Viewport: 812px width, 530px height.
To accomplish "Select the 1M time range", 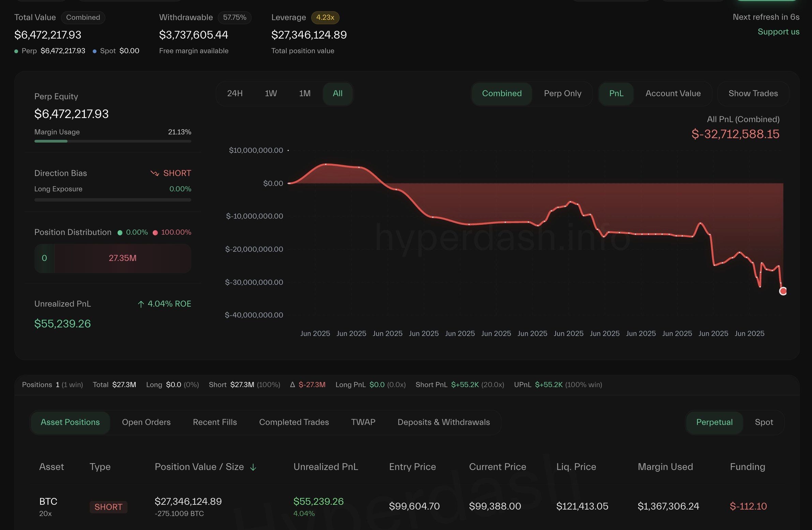I will (305, 93).
